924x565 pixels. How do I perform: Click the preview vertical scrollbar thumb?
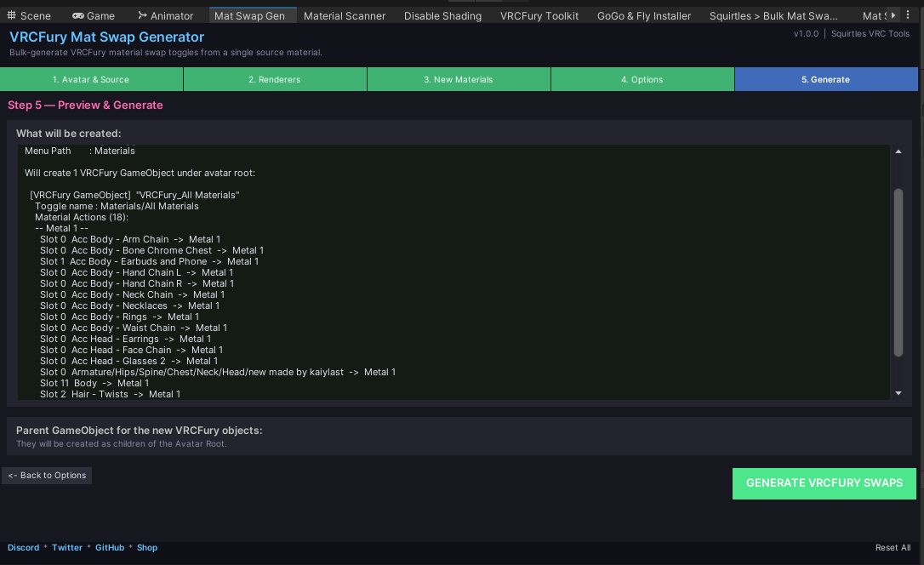[x=898, y=273]
